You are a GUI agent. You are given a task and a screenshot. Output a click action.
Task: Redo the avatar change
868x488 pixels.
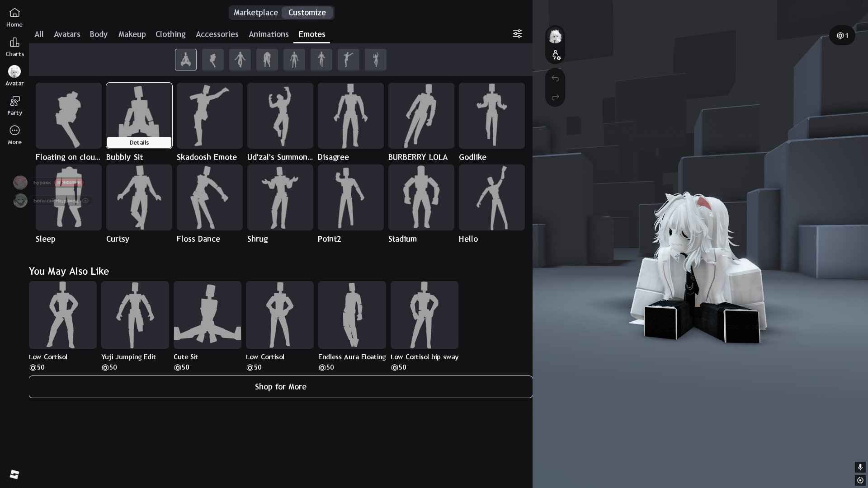(555, 97)
